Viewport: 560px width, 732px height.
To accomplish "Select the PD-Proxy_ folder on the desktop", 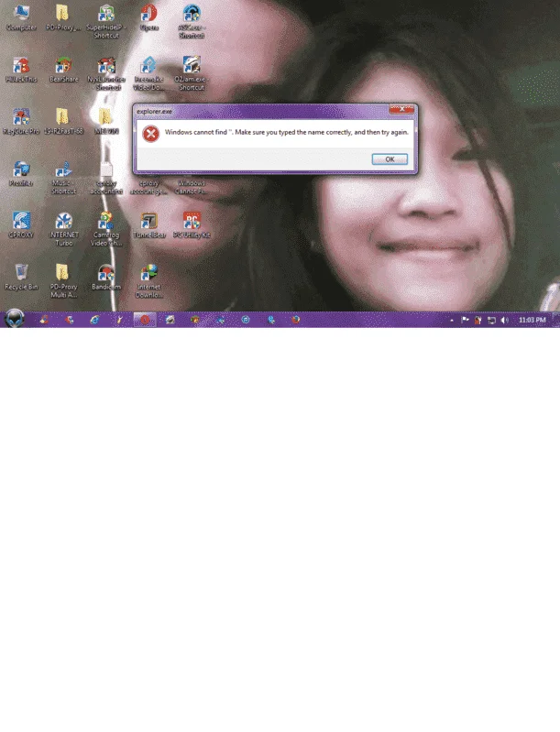I will click(x=63, y=17).
